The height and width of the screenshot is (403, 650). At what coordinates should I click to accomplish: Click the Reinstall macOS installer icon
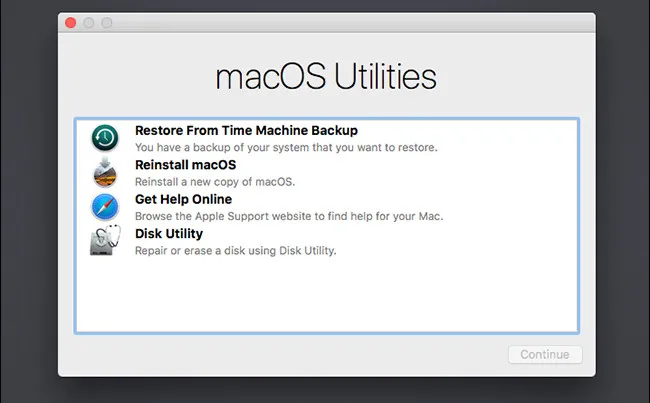(x=105, y=172)
